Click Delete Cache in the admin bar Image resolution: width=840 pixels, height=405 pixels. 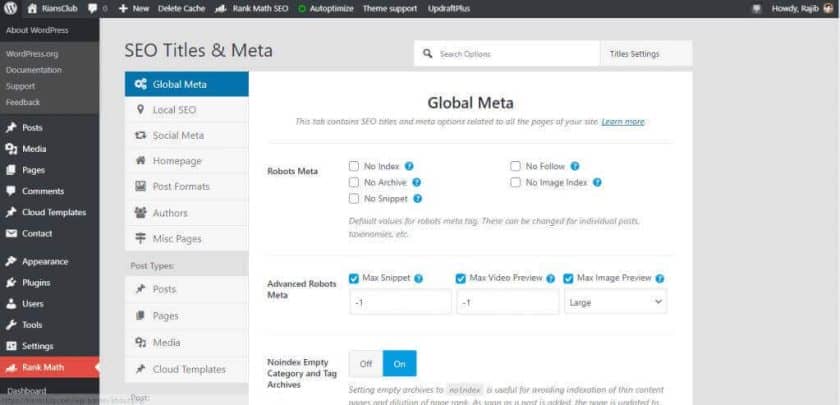[181, 9]
